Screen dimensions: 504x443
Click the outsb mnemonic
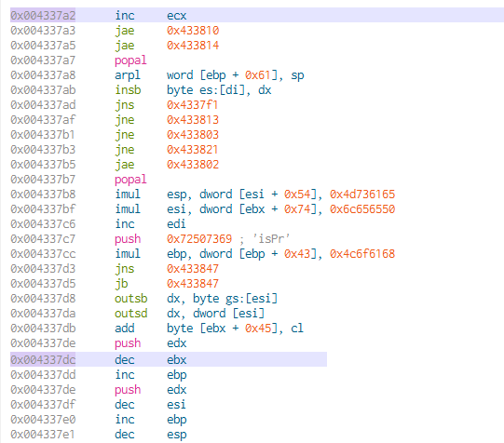pyautogui.click(x=130, y=299)
